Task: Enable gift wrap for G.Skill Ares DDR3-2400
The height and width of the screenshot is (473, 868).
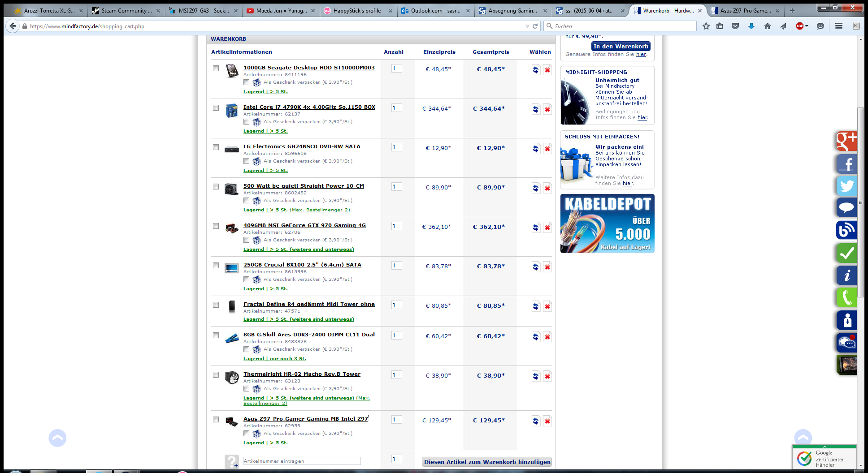Action: 246,349
